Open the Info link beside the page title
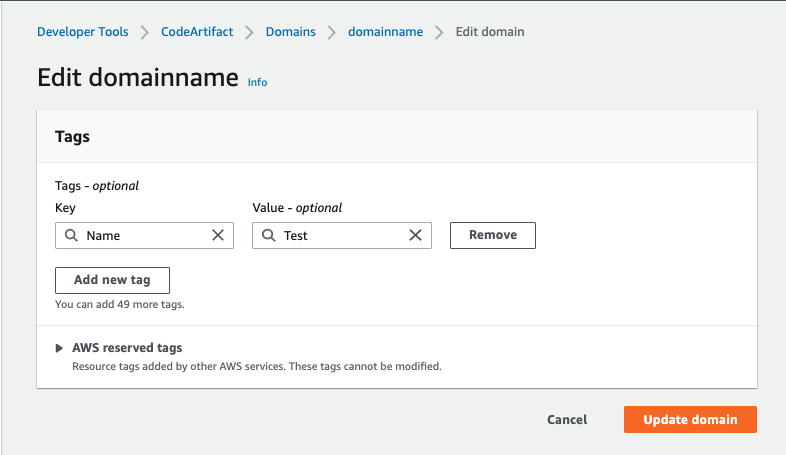The image size is (786, 455). (257, 82)
